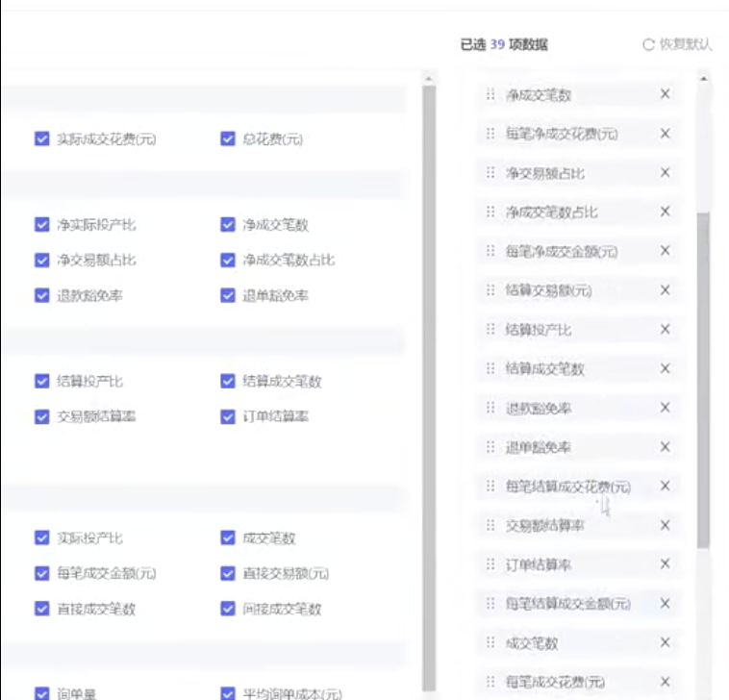Toggle the 每笔成交金额(元) checkbox
Viewport: 729px width, 700px height.
click(x=42, y=573)
